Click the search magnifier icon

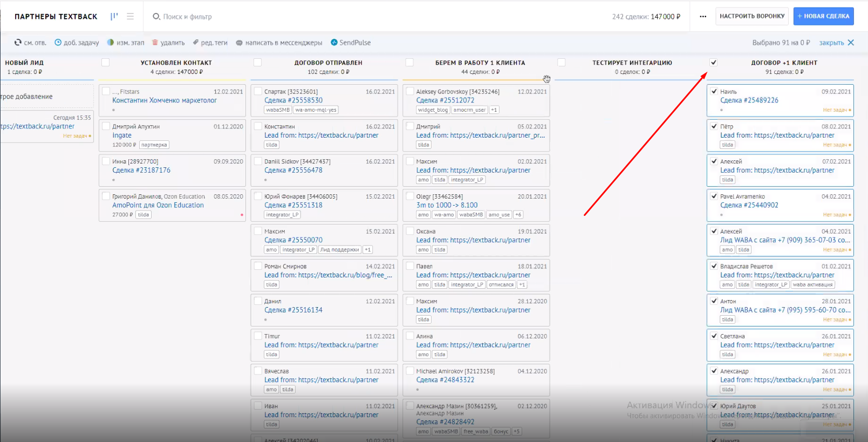(x=156, y=17)
